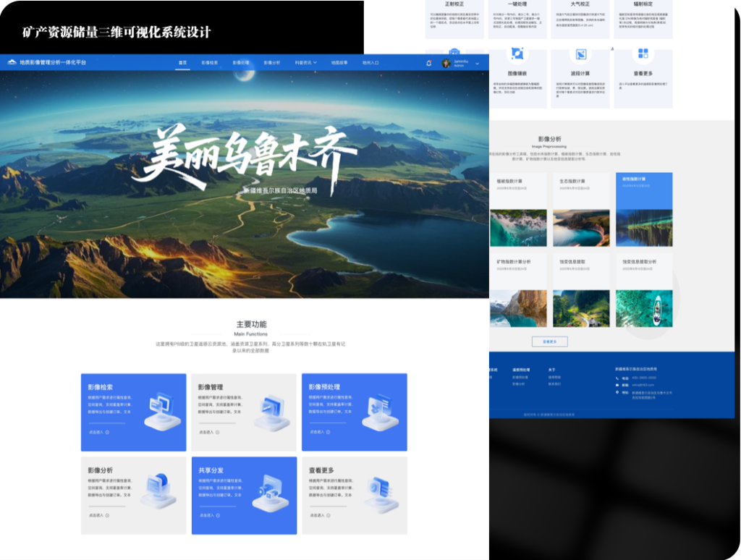Click 点击进入 link in 影像检索 card
This screenshot has height=560, width=741.
click(x=98, y=433)
